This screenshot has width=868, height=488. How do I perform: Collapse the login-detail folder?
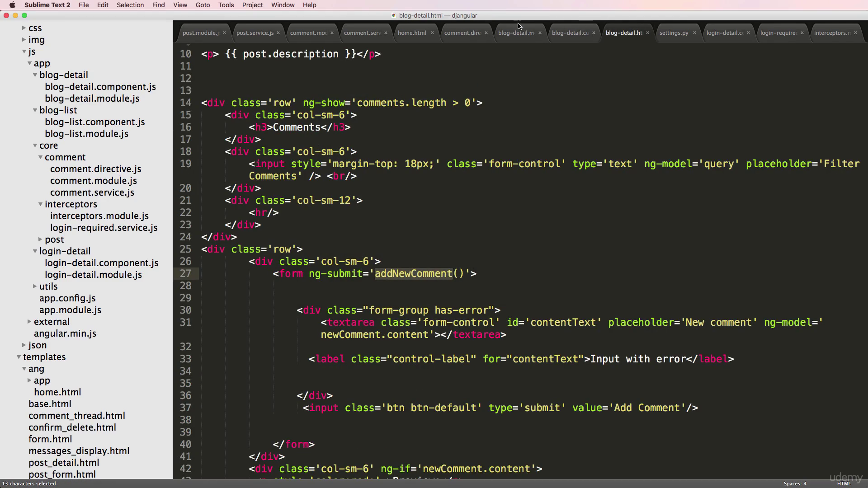[35, 251]
